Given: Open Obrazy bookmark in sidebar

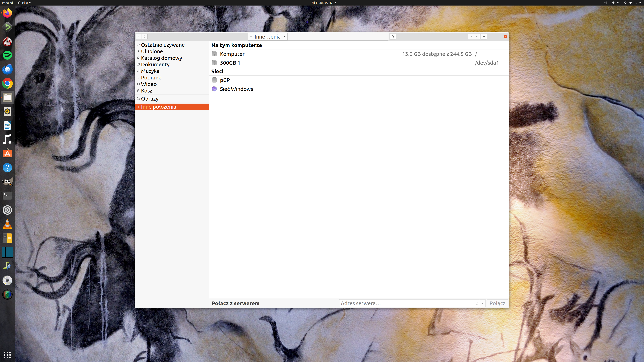Looking at the screenshot, I should pos(172,99).
